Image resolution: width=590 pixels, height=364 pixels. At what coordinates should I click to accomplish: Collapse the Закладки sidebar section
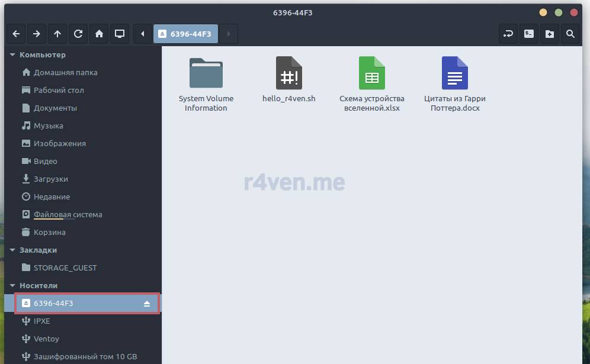[12, 250]
